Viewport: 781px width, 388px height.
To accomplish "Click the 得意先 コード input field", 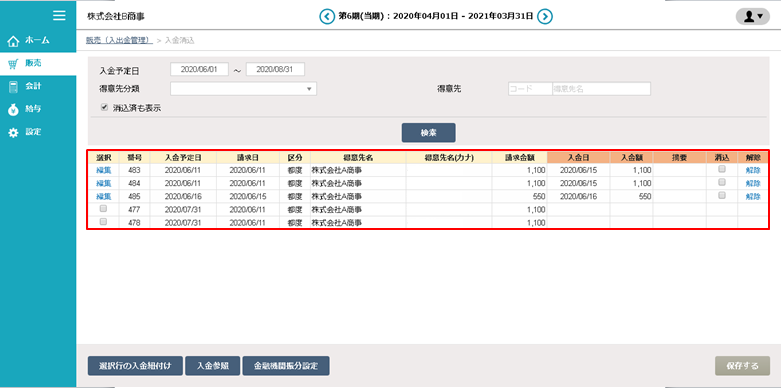I will coord(530,89).
